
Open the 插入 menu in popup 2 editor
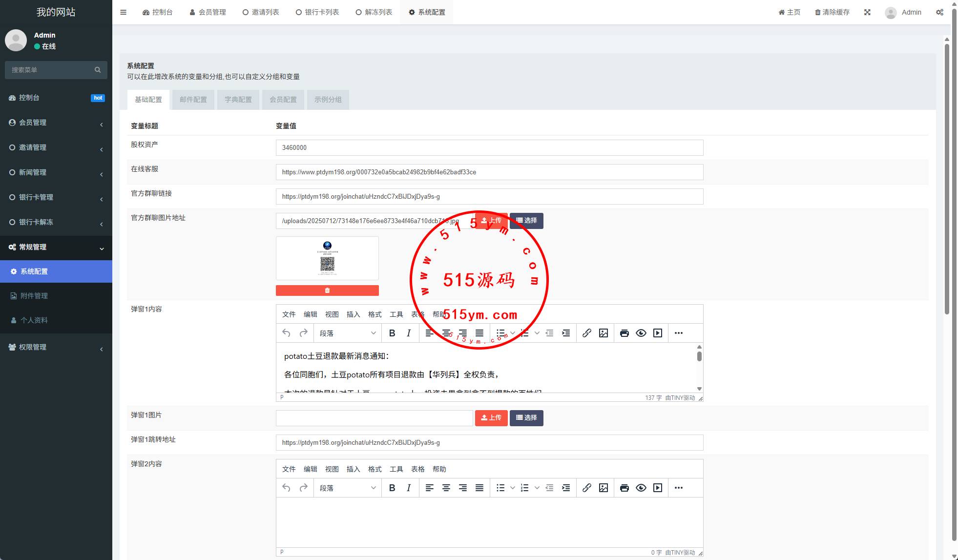[x=353, y=469]
